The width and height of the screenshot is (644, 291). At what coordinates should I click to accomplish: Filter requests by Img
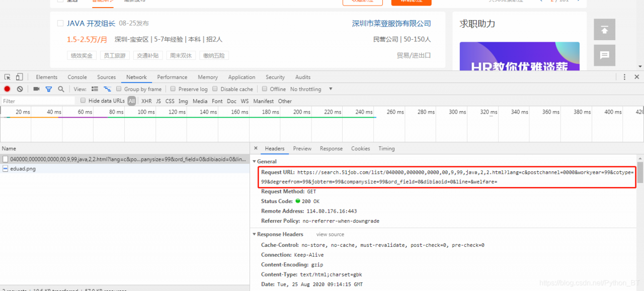(x=183, y=101)
